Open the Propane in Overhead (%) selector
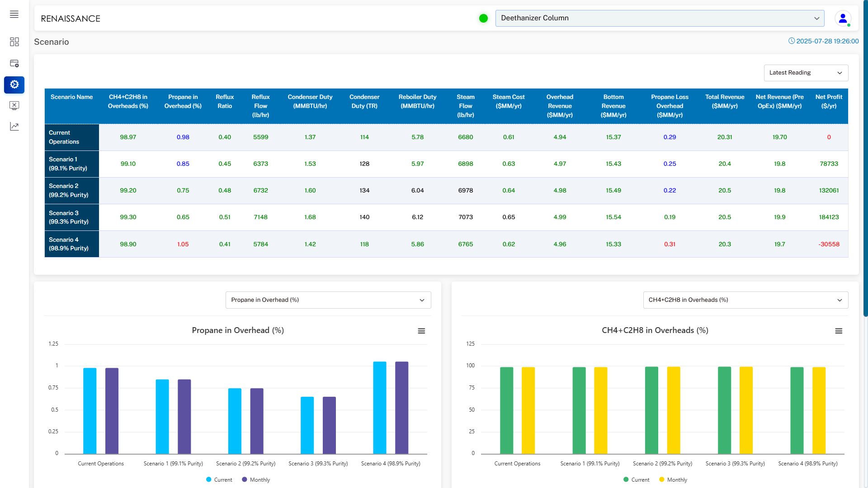The image size is (868, 488). click(x=328, y=300)
